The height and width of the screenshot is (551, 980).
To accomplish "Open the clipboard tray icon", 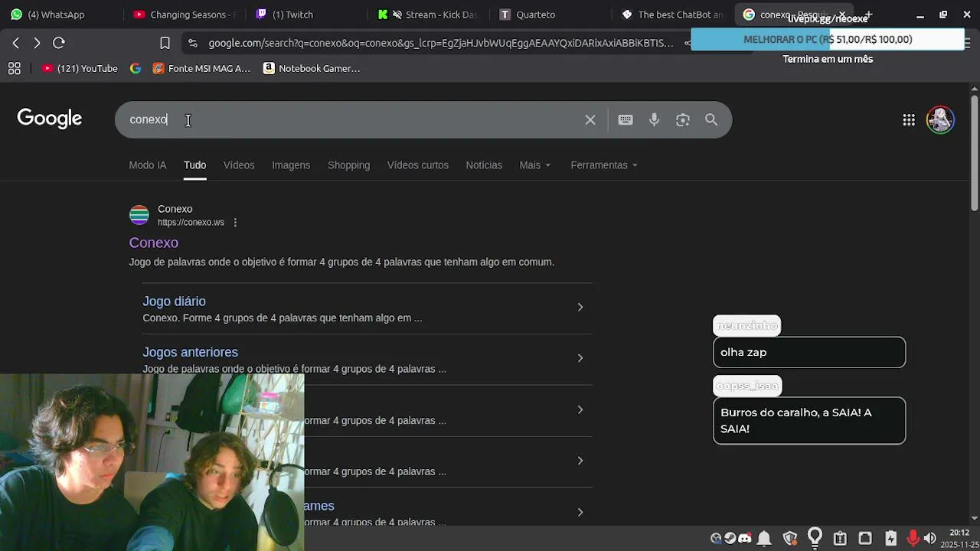I will pyautogui.click(x=840, y=538).
